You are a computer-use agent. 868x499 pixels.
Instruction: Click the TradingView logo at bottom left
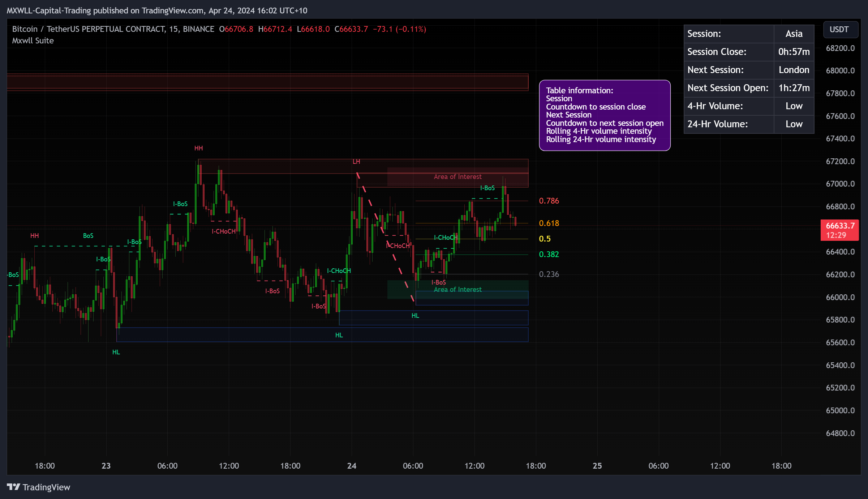click(38, 487)
